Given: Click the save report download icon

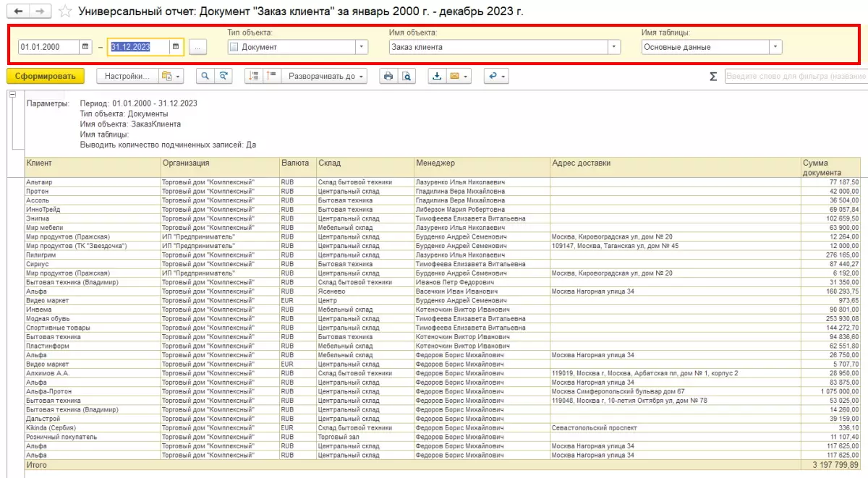Looking at the screenshot, I should point(436,76).
